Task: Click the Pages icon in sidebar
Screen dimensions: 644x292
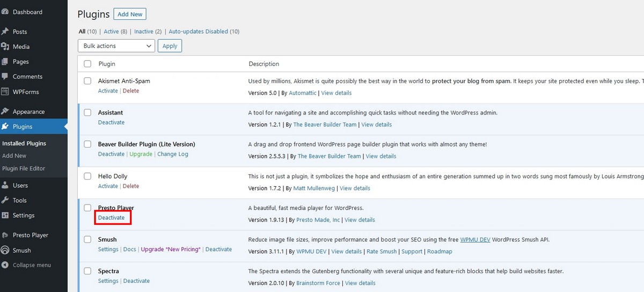Action: point(5,62)
